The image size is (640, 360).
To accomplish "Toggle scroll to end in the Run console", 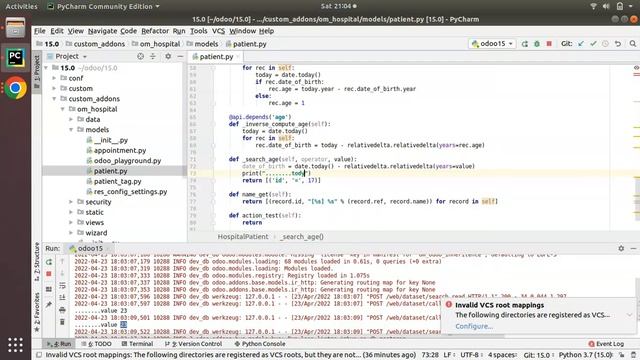I will click(62, 298).
